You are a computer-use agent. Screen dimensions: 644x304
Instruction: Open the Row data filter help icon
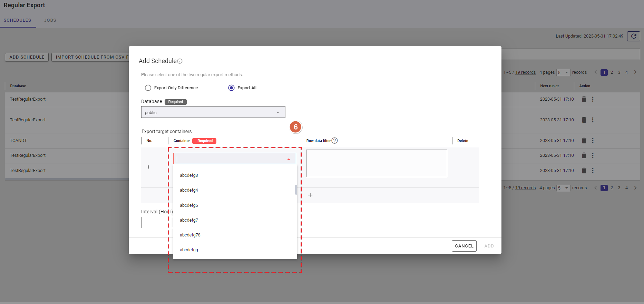(x=334, y=141)
